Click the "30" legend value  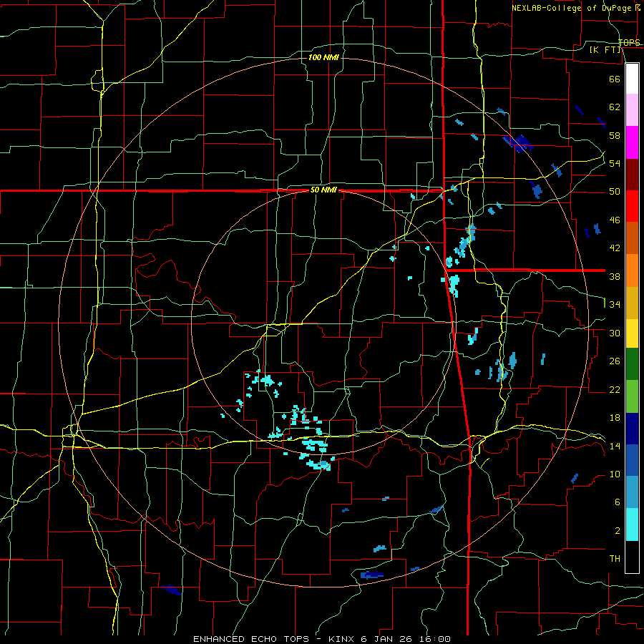[615, 333]
